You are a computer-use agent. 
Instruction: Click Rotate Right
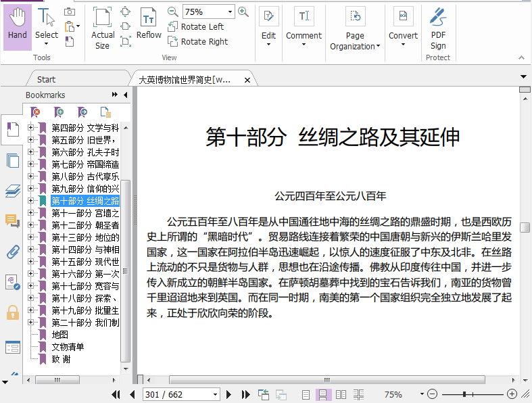click(x=197, y=41)
